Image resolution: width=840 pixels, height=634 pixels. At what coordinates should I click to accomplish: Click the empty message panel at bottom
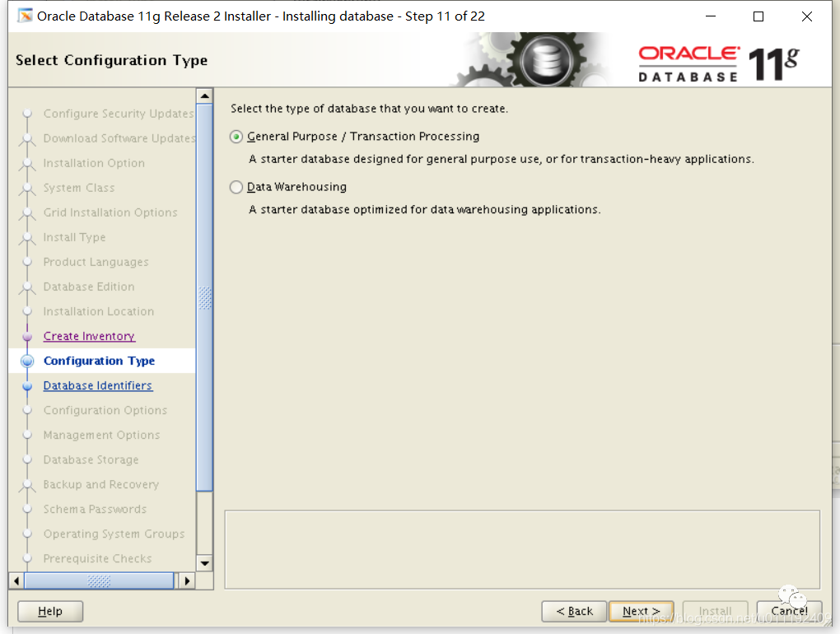pyautogui.click(x=522, y=550)
